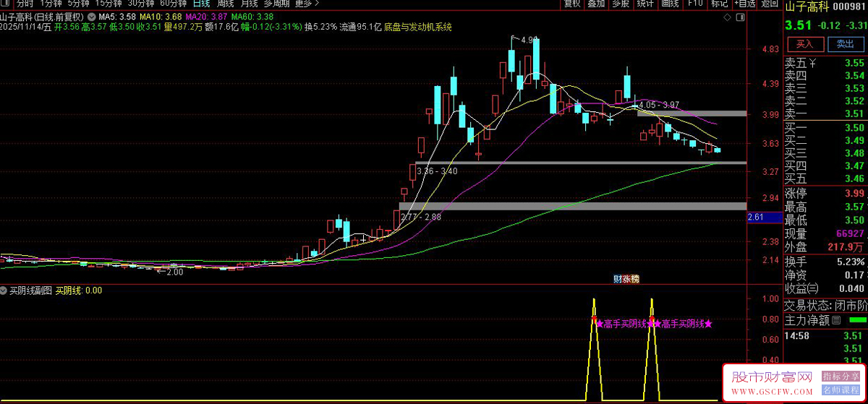Select the 30分钟 period tab
Image resolution: width=868 pixels, height=404 pixels.
pyautogui.click(x=141, y=4)
